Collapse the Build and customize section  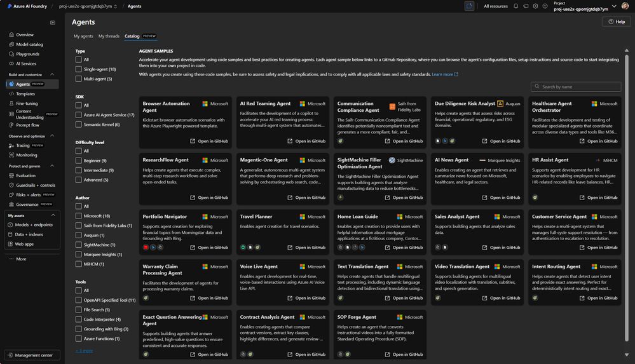pyautogui.click(x=52, y=74)
